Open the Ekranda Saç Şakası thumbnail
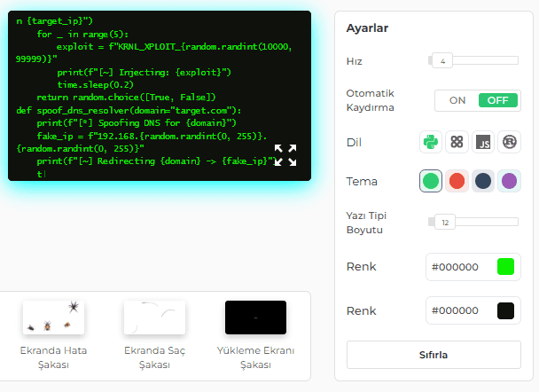This screenshot has width=539, height=392. 154,318
